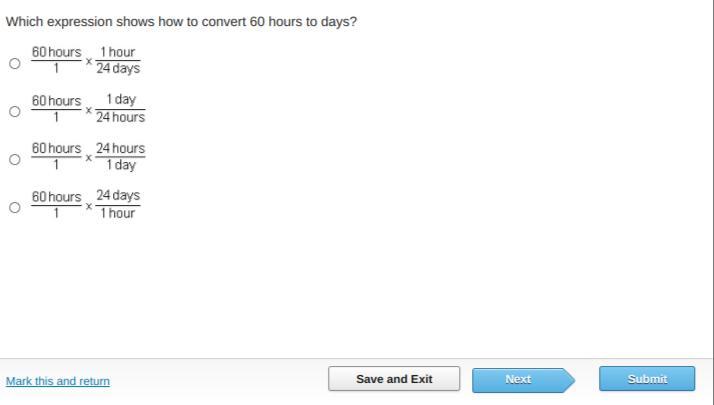
Task: Go to the next question with Next
Action: tap(518, 379)
